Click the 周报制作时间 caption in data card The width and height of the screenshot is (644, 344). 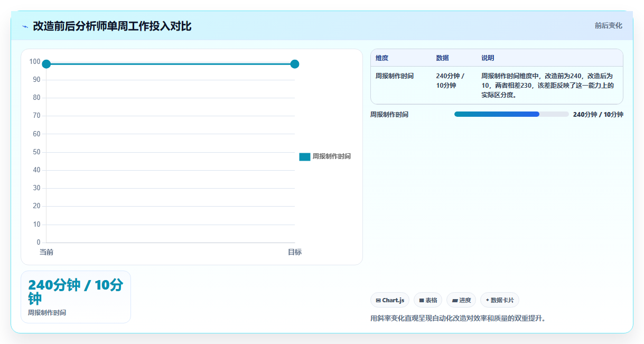pos(47,312)
